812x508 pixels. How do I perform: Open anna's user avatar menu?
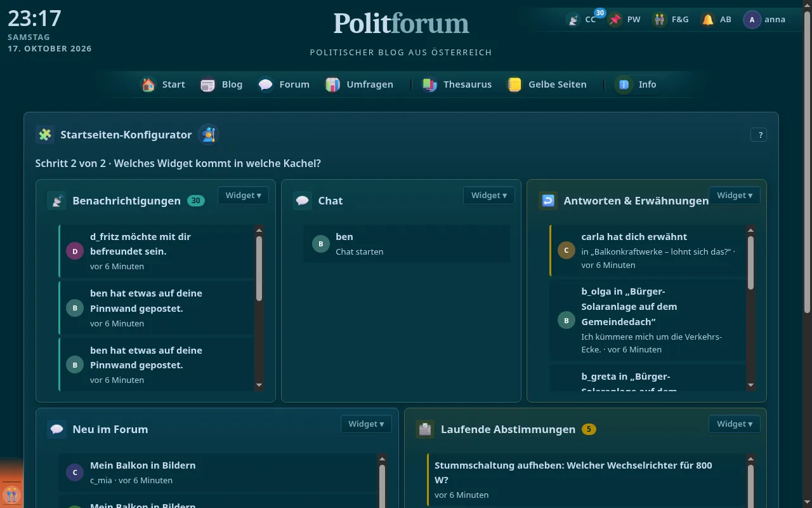point(752,20)
